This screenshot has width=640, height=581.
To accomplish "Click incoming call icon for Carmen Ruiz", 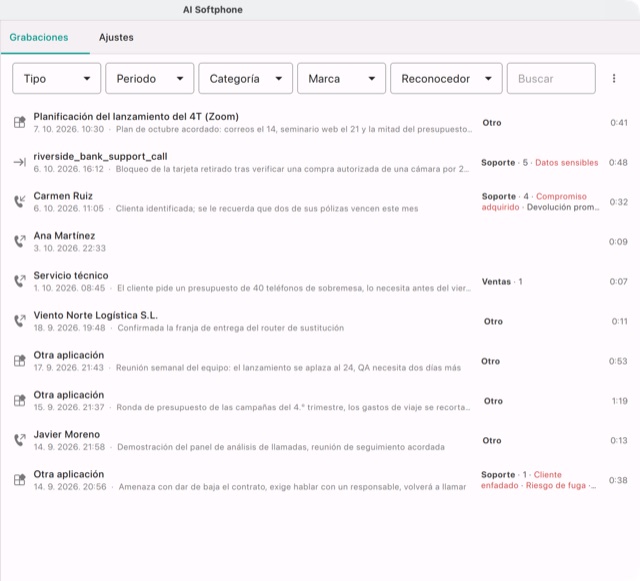I will click(x=20, y=202).
